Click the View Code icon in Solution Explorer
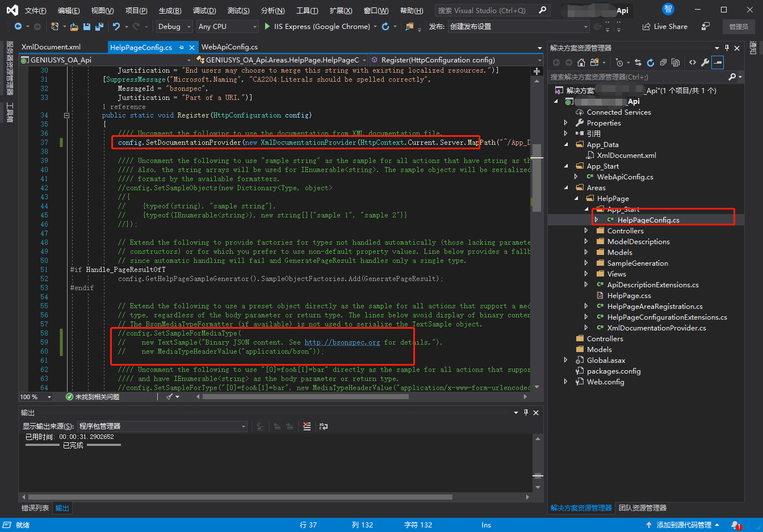This screenshot has width=763, height=532. pos(693,62)
